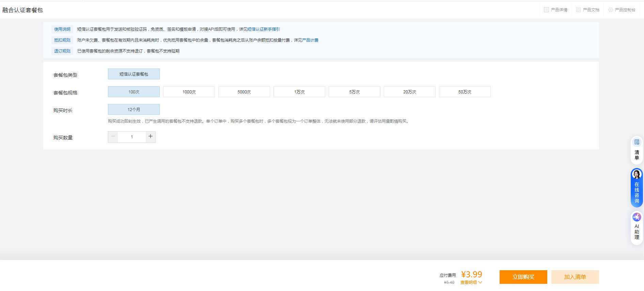The height and width of the screenshot is (291, 644).
Task: Launch the AI助理 assistant icon
Action: [x=637, y=217]
